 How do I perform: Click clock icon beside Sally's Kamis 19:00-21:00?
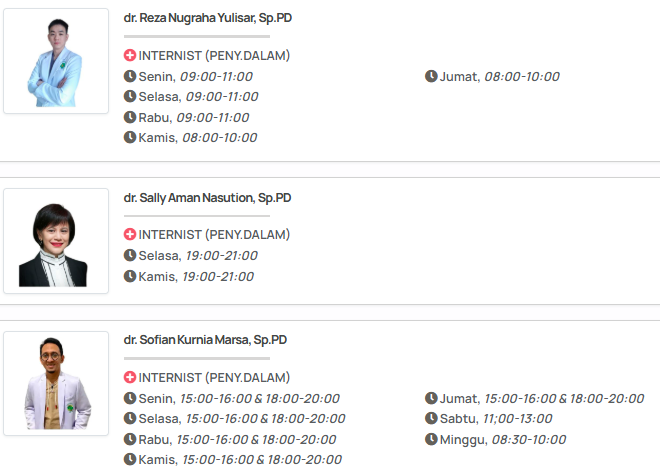click(x=130, y=276)
